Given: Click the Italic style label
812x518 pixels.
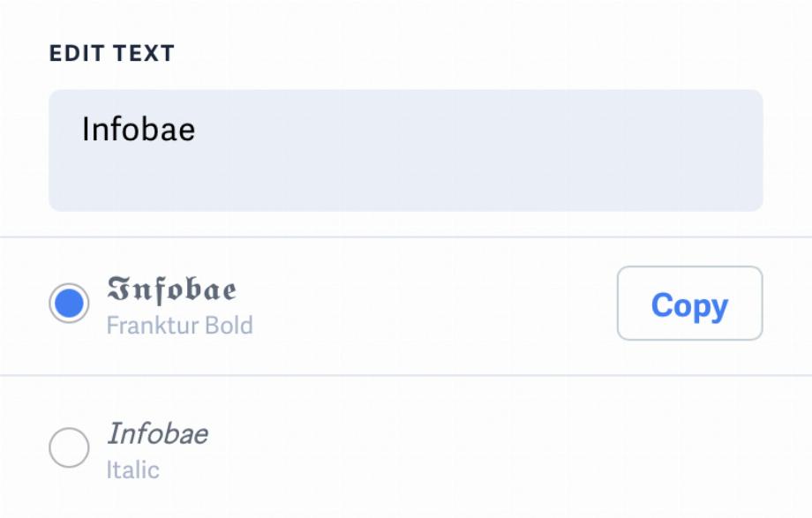Looking at the screenshot, I should point(133,470).
